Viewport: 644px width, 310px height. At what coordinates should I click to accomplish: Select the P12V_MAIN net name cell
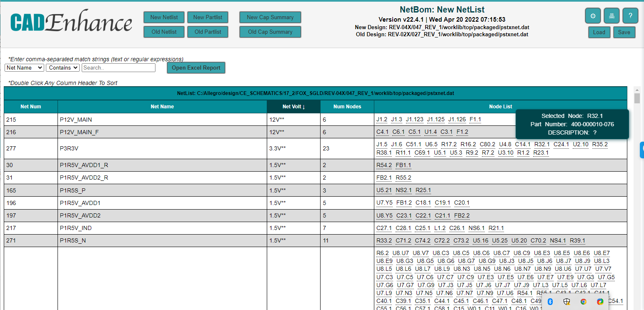pos(162,120)
